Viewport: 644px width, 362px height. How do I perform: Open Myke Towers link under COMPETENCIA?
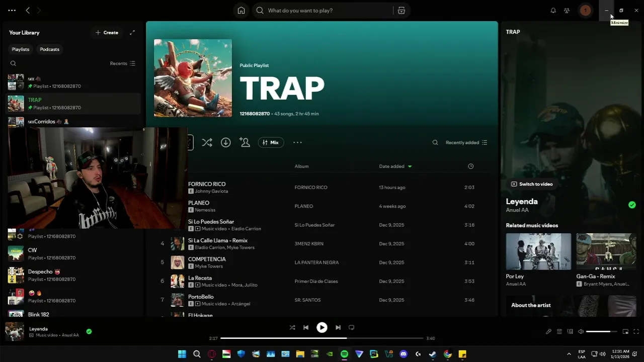(x=209, y=266)
